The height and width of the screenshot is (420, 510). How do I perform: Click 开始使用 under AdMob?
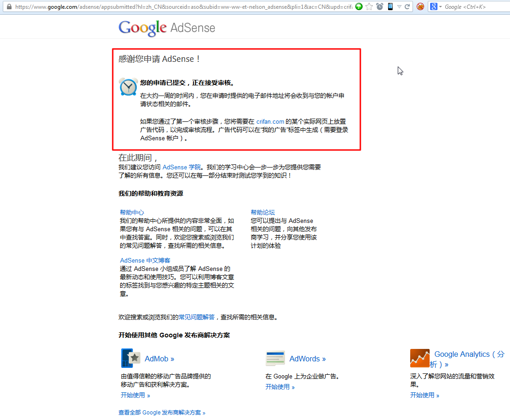tap(135, 395)
